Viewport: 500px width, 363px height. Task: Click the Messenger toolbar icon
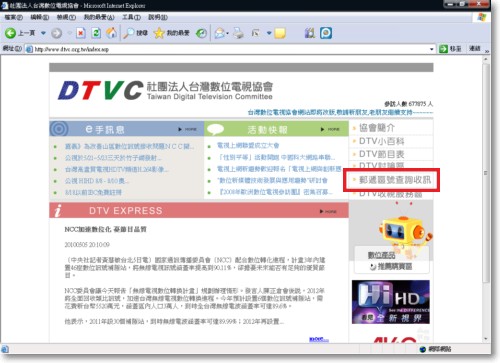tap(326, 33)
